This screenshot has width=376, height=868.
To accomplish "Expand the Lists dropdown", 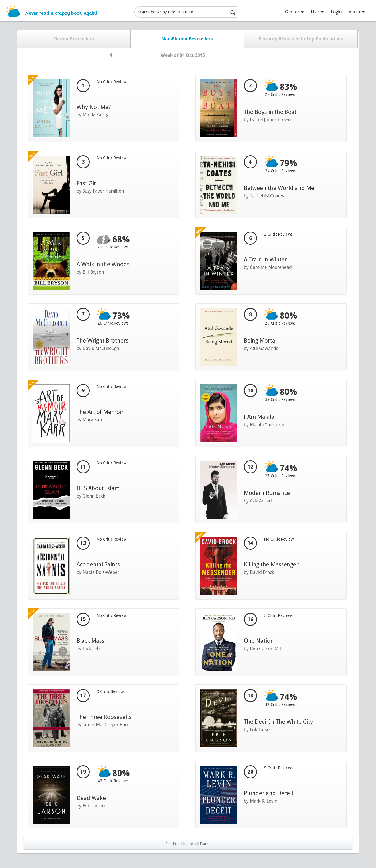I will [317, 12].
